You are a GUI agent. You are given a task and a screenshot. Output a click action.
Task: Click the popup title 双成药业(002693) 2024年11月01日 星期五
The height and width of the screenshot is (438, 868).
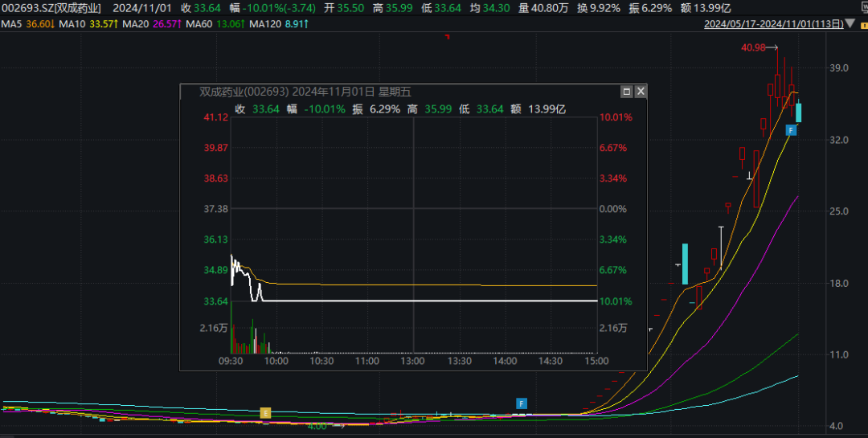tap(305, 92)
